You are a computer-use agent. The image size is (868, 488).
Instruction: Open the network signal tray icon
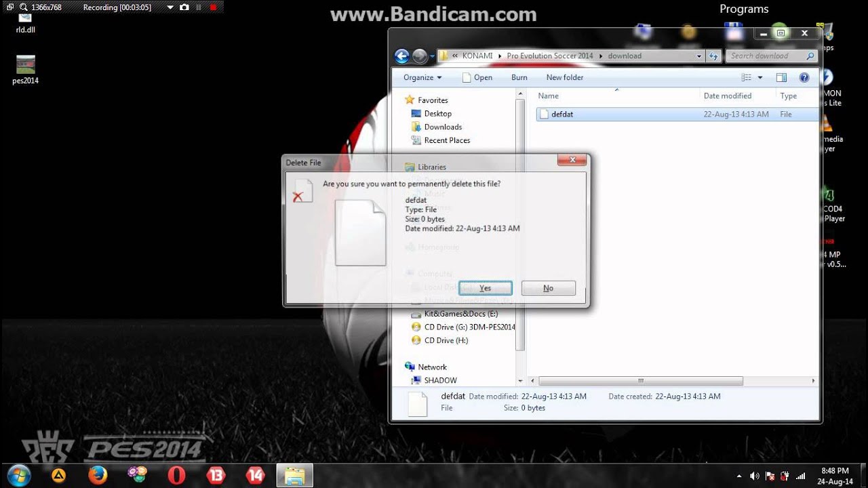[x=801, y=476]
